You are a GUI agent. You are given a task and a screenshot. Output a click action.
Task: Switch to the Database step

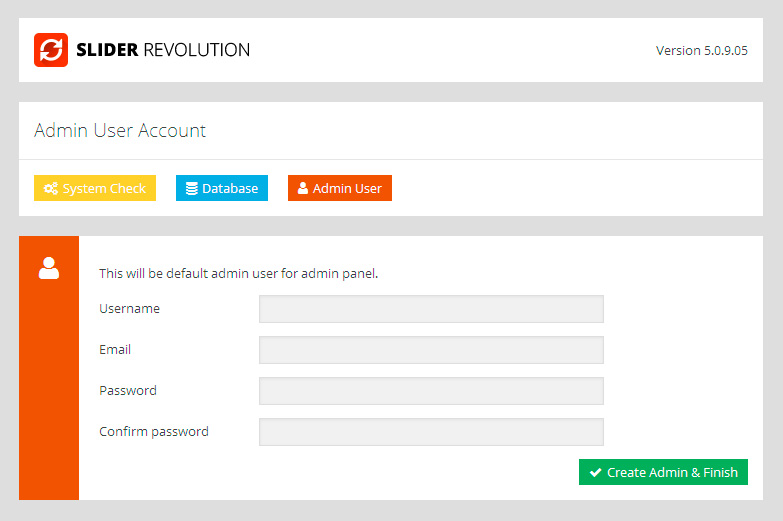click(x=222, y=188)
